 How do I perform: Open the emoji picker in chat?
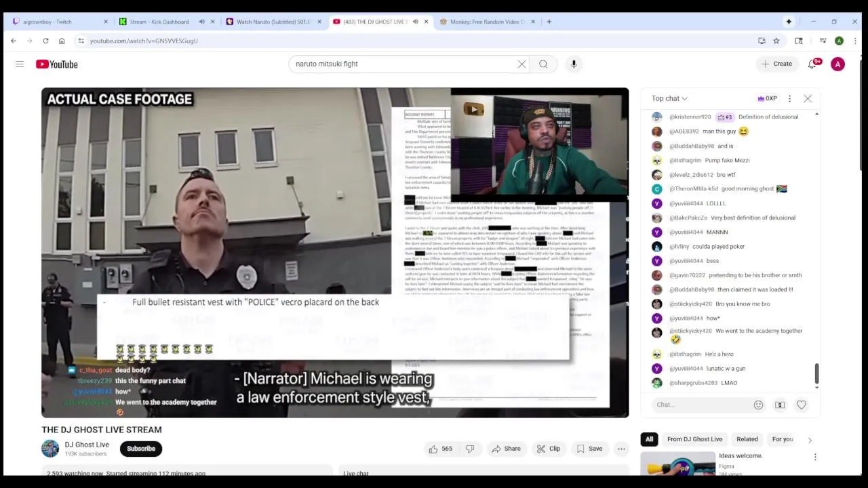pyautogui.click(x=758, y=405)
